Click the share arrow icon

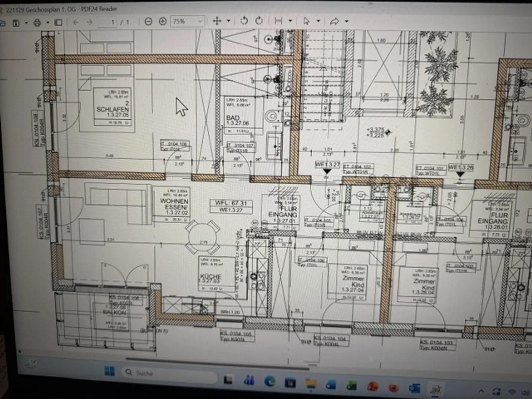[334, 21]
